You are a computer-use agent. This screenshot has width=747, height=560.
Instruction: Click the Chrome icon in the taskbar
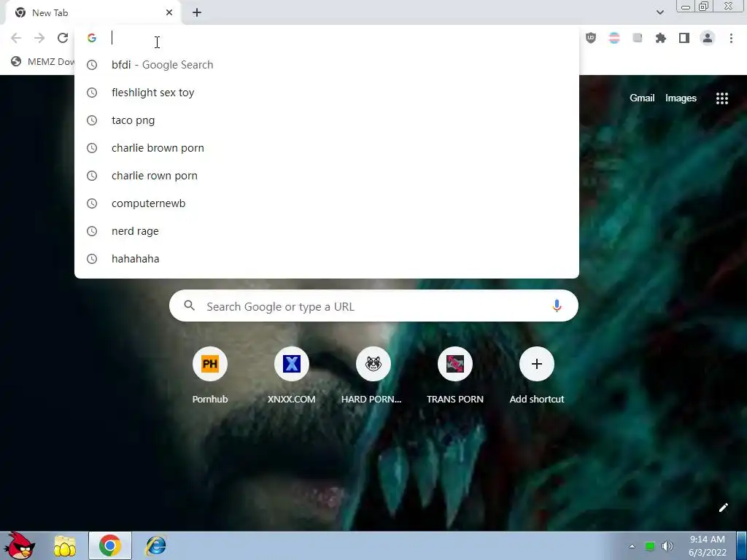point(110,545)
